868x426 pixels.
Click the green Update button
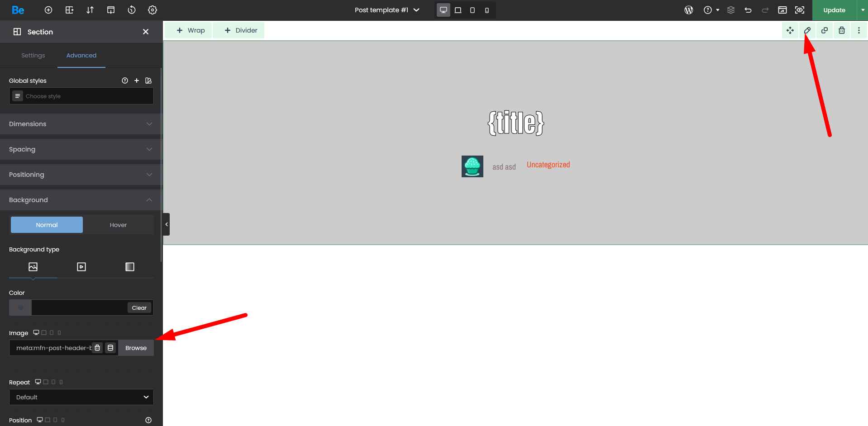834,10
